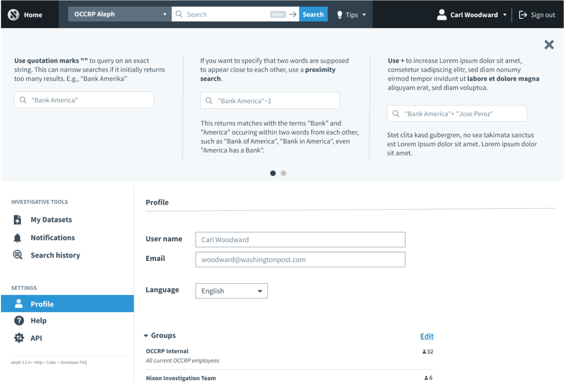This screenshot has height=392, width=564.
Task: Collapse the Groups section
Action: pyautogui.click(x=146, y=335)
